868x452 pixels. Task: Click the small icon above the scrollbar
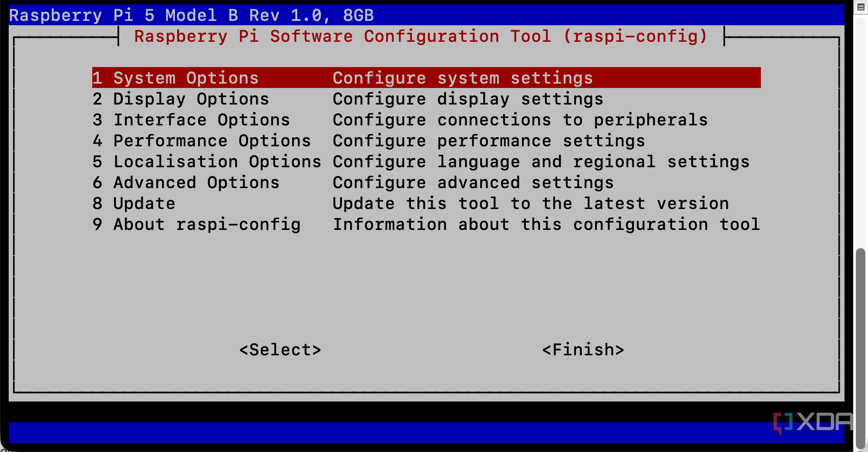point(861,7)
